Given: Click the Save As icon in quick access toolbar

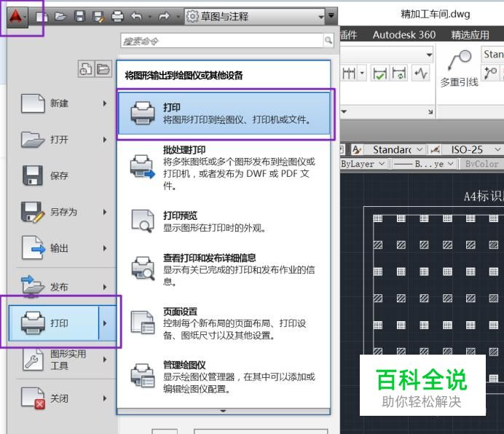Looking at the screenshot, I should pos(98,17).
